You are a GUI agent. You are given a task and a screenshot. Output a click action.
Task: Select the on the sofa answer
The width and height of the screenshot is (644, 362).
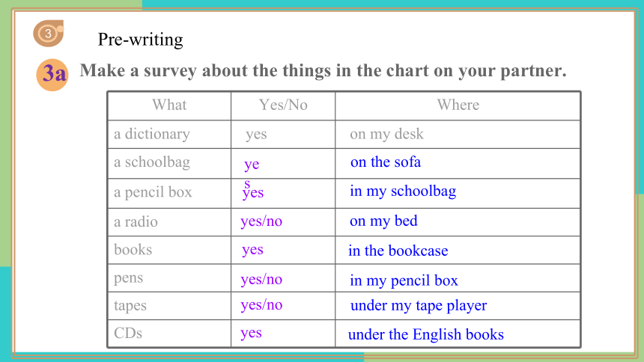tap(385, 162)
